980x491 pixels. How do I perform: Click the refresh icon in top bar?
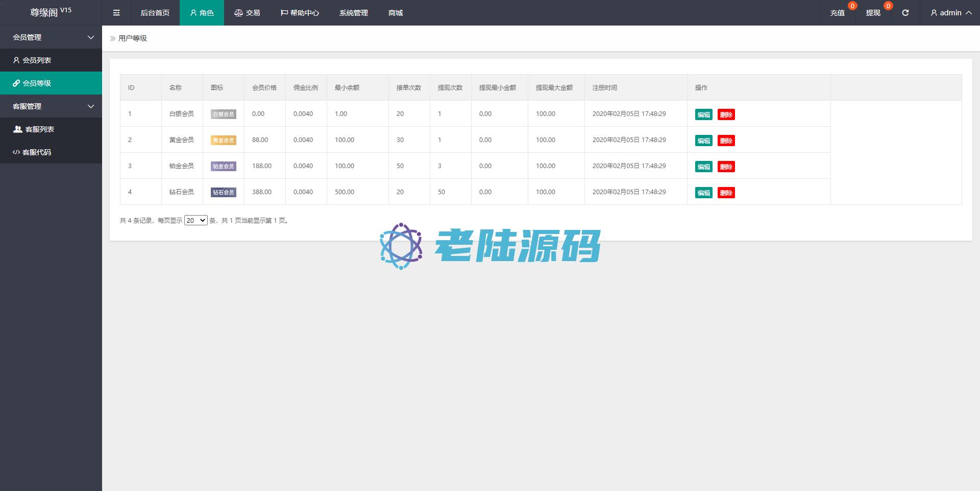(x=905, y=13)
